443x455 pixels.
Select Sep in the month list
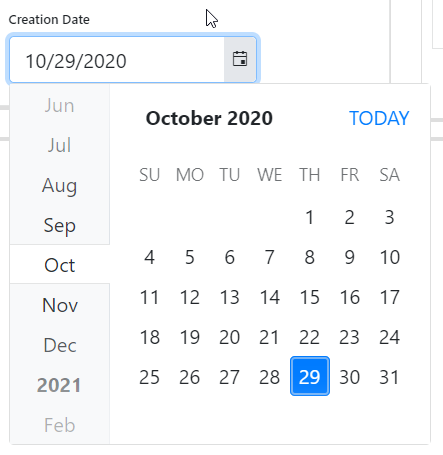tap(60, 225)
